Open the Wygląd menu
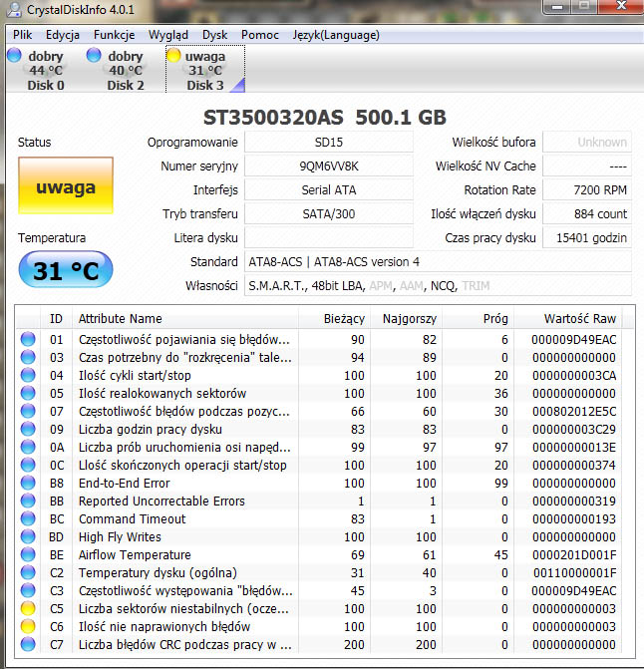 [x=168, y=35]
